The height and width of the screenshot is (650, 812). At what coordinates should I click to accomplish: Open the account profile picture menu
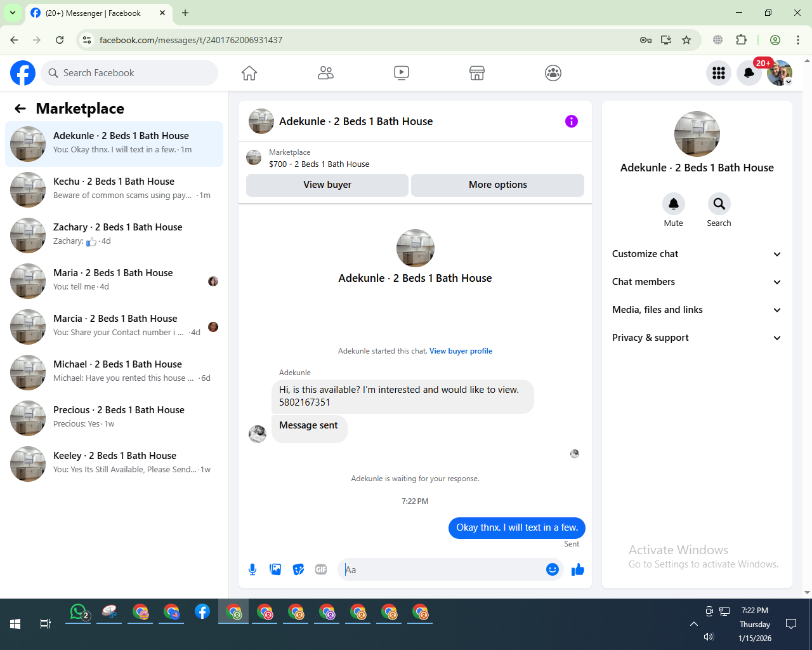780,73
